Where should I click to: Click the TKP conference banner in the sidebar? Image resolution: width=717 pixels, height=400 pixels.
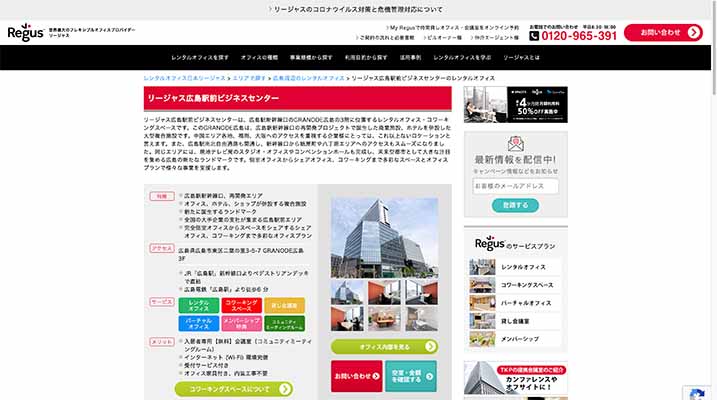click(x=516, y=378)
